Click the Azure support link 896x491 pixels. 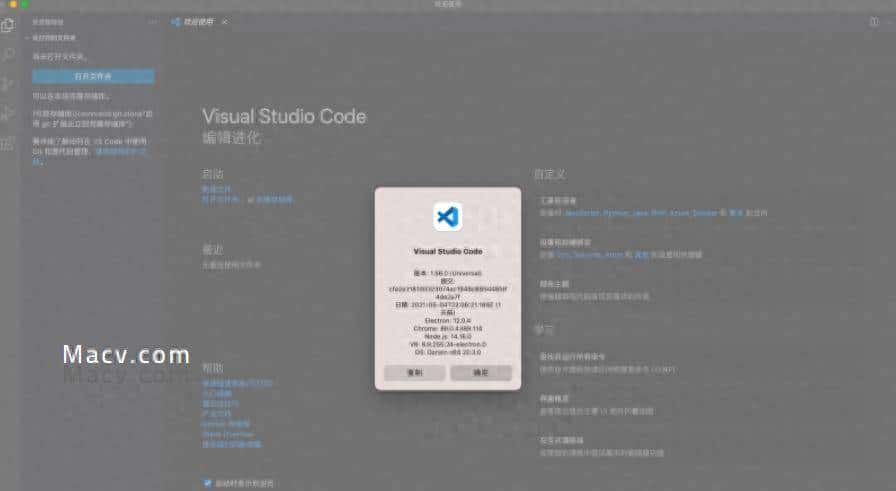[679, 213]
